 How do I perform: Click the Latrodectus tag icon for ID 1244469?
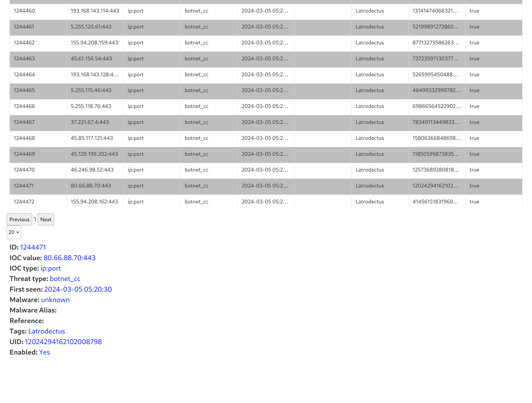click(370, 154)
